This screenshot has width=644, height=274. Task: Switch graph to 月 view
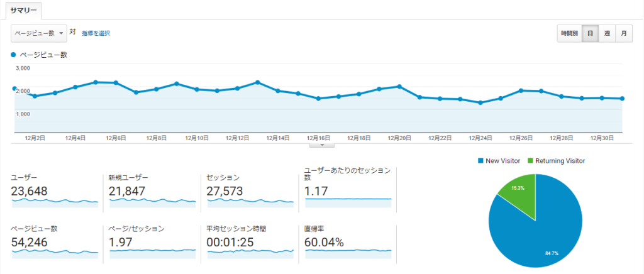pos(624,34)
